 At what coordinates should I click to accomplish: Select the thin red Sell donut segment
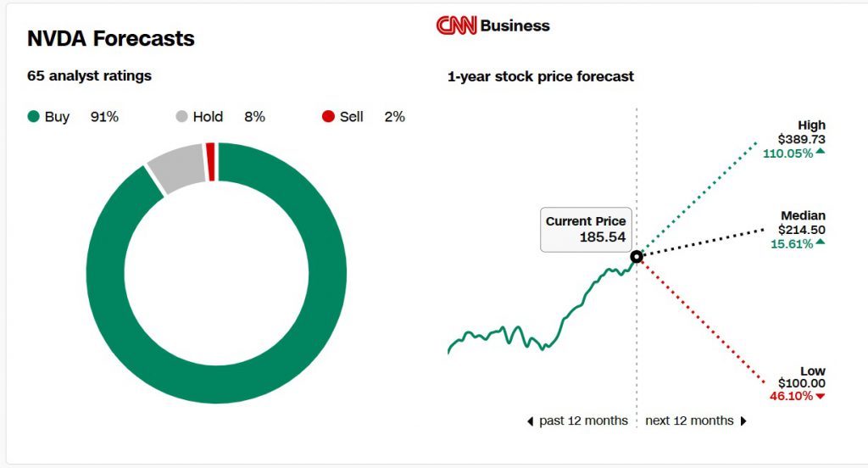pos(210,151)
